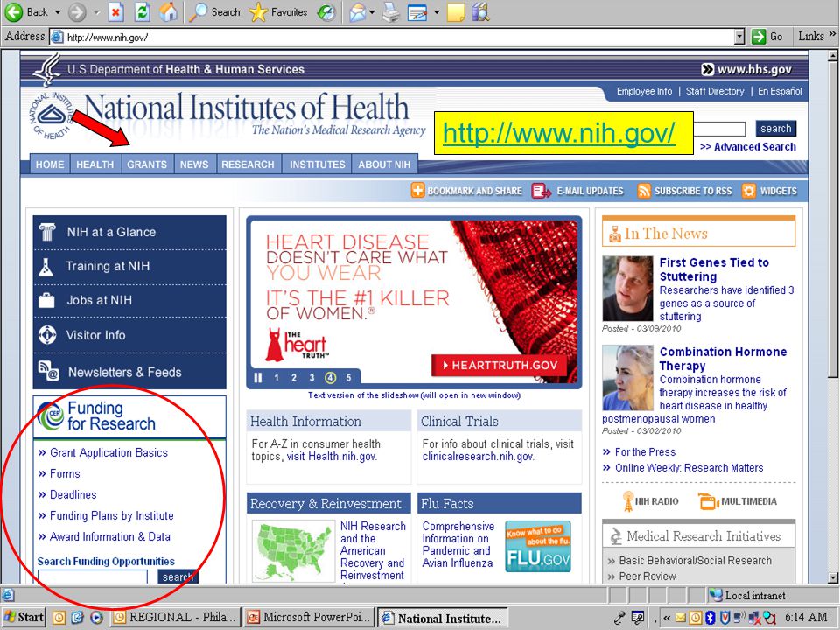
Task: Switch to Microsoft PowerPoint taskbar window
Action: [308, 617]
